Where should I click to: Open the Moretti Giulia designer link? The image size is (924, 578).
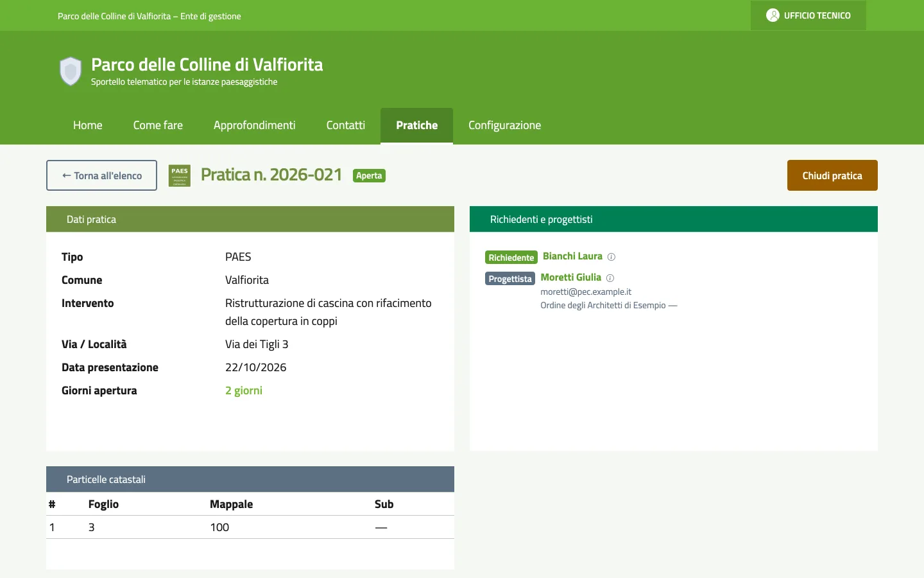tap(571, 277)
